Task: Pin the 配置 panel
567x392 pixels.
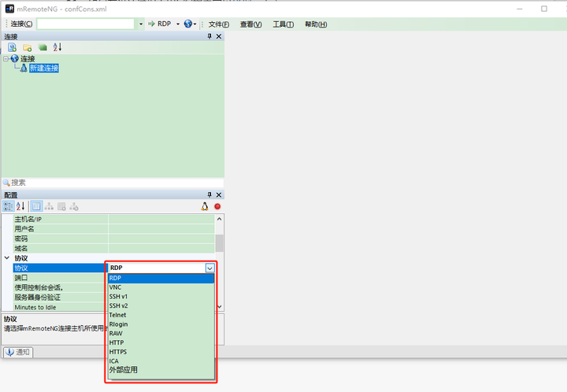Action: coord(209,194)
